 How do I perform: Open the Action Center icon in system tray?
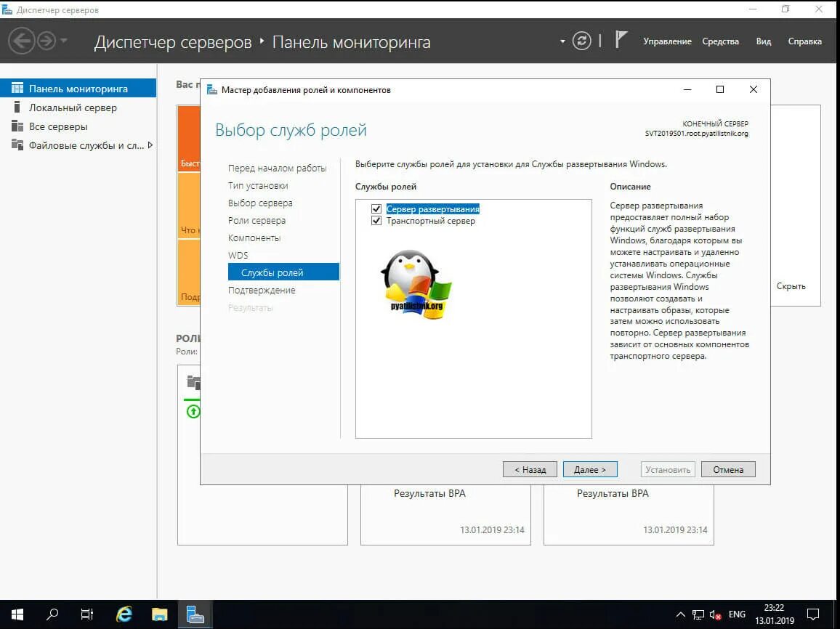814,614
